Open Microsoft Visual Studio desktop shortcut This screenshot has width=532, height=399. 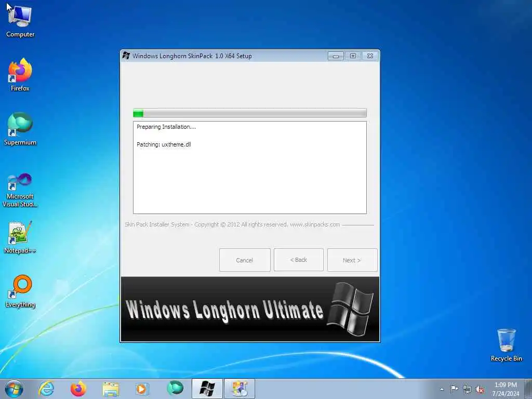pos(20,190)
